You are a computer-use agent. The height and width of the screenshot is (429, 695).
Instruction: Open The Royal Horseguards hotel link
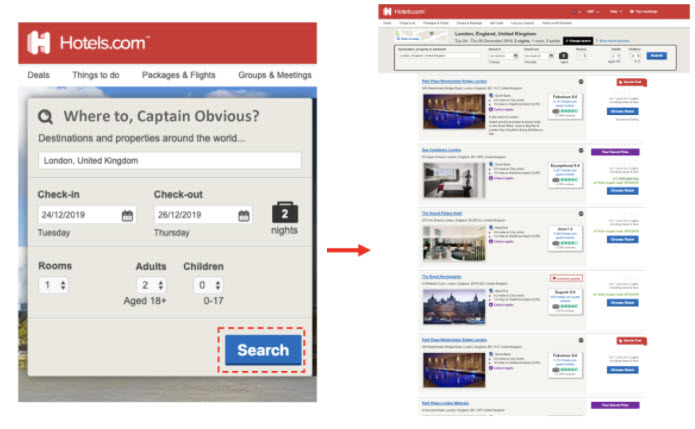pyautogui.click(x=441, y=277)
